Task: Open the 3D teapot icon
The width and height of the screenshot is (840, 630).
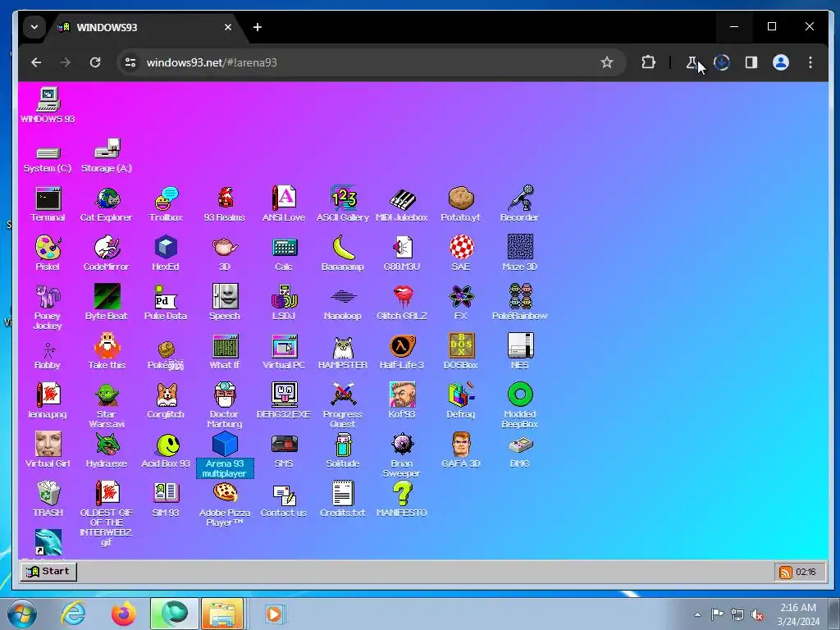Action: pos(225,253)
